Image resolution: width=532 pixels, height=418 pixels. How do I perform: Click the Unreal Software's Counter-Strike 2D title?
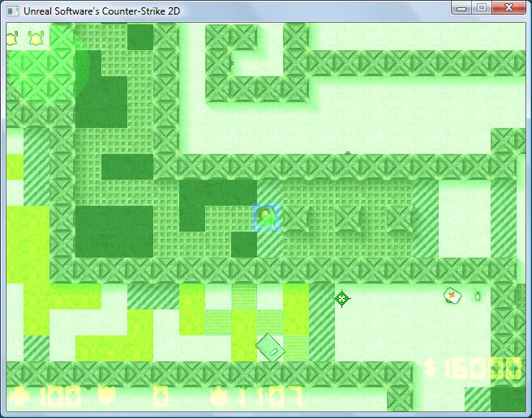[x=102, y=11]
